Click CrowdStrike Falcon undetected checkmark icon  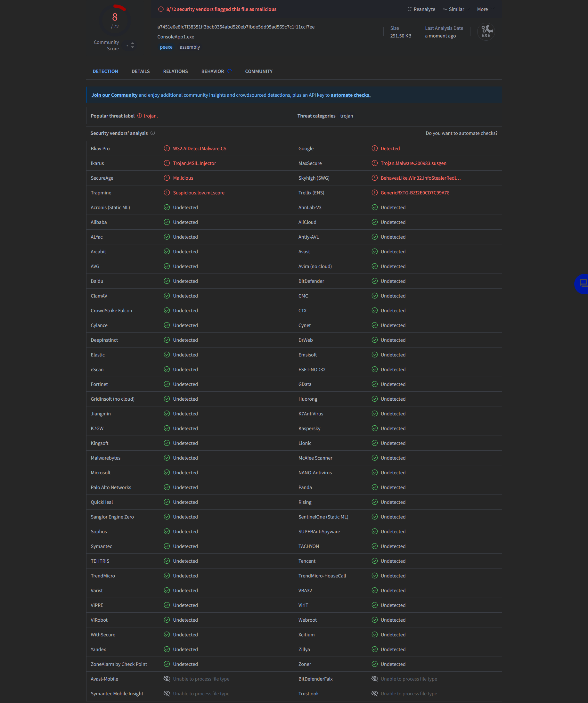coord(167,310)
